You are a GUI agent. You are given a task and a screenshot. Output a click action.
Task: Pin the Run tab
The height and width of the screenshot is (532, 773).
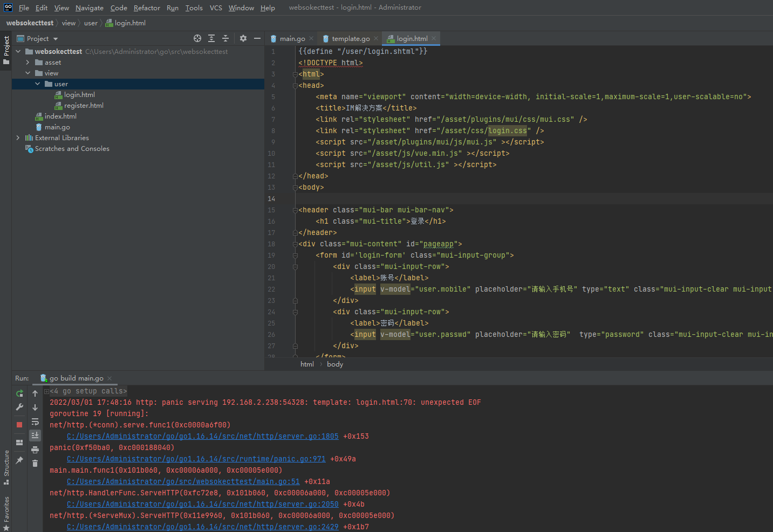19,460
